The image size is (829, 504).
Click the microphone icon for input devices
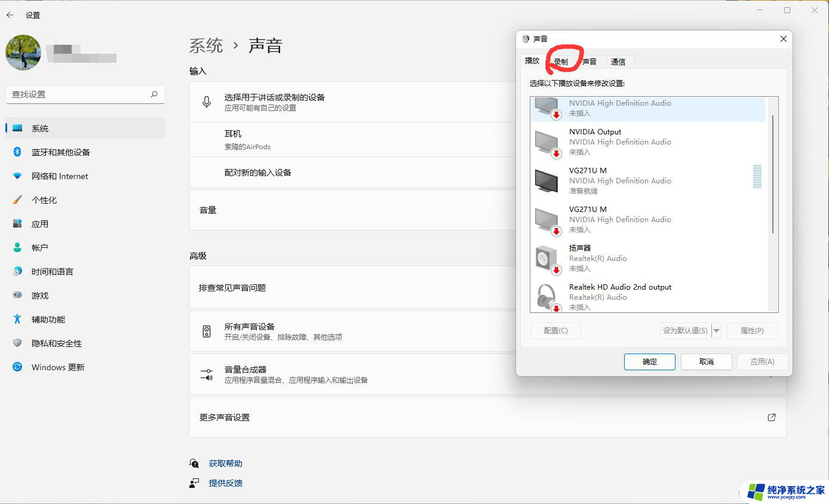(x=207, y=102)
